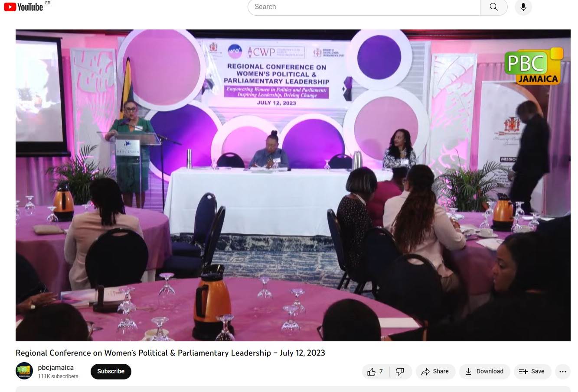Click the Share button label
This screenshot has height=392, width=578.
click(441, 372)
